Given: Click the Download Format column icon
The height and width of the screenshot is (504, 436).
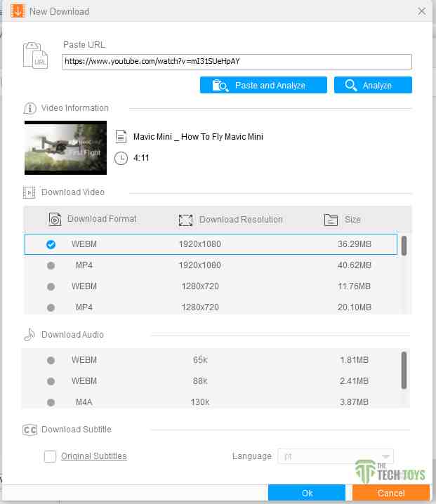Looking at the screenshot, I should point(55,219).
